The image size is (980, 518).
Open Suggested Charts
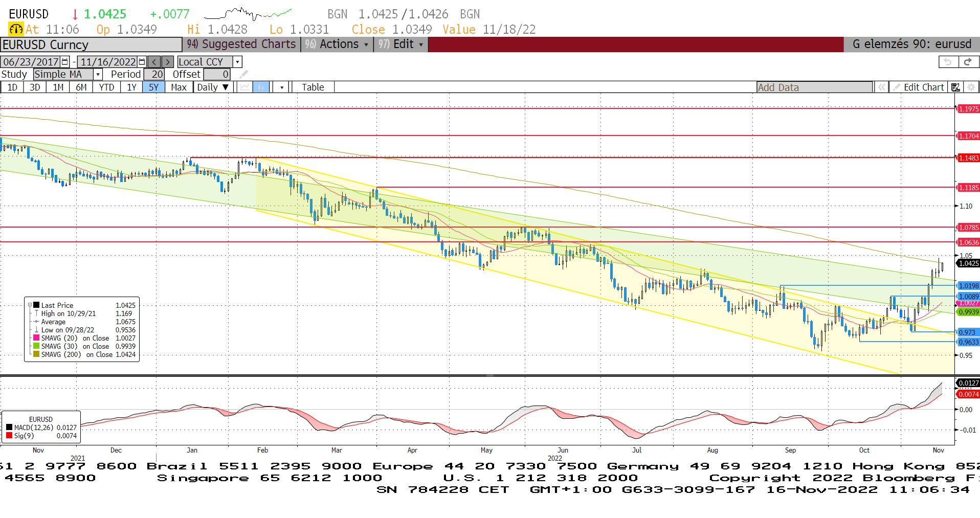click(x=241, y=44)
